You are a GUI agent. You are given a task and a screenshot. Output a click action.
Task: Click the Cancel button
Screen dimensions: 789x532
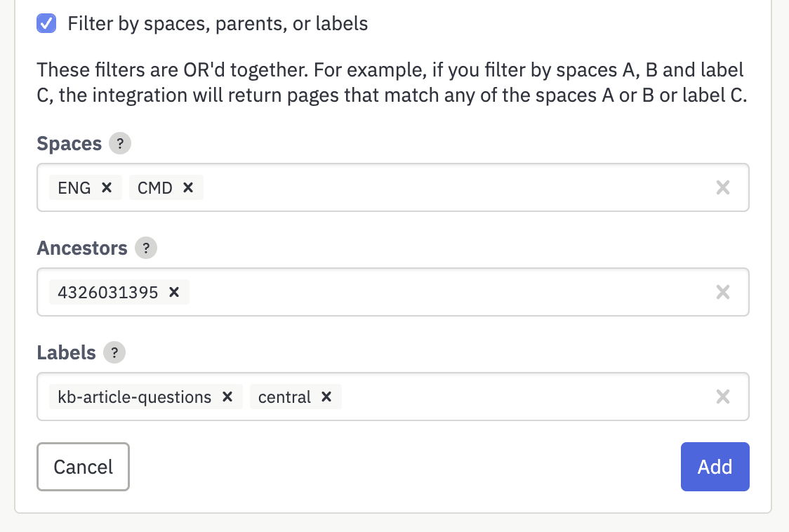pos(83,467)
